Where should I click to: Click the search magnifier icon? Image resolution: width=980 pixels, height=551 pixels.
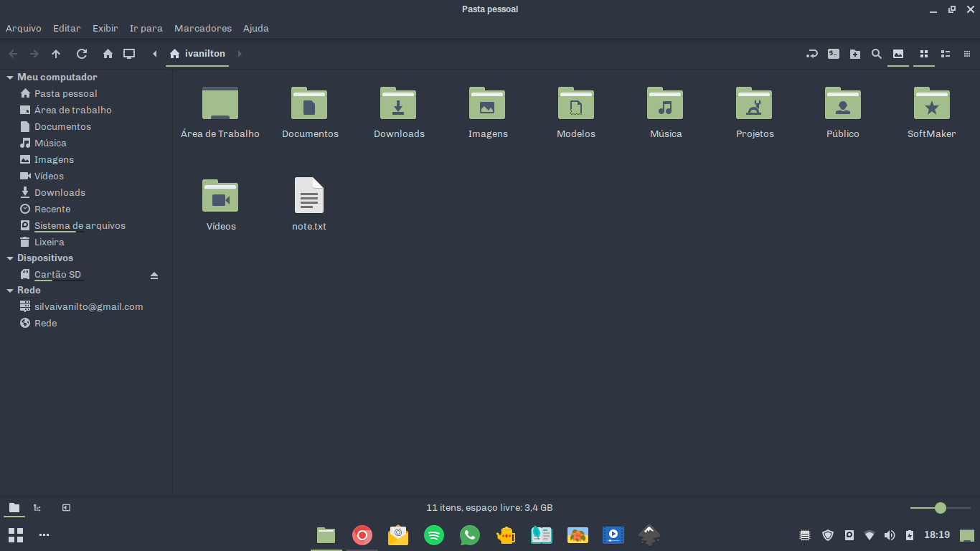[x=877, y=54]
